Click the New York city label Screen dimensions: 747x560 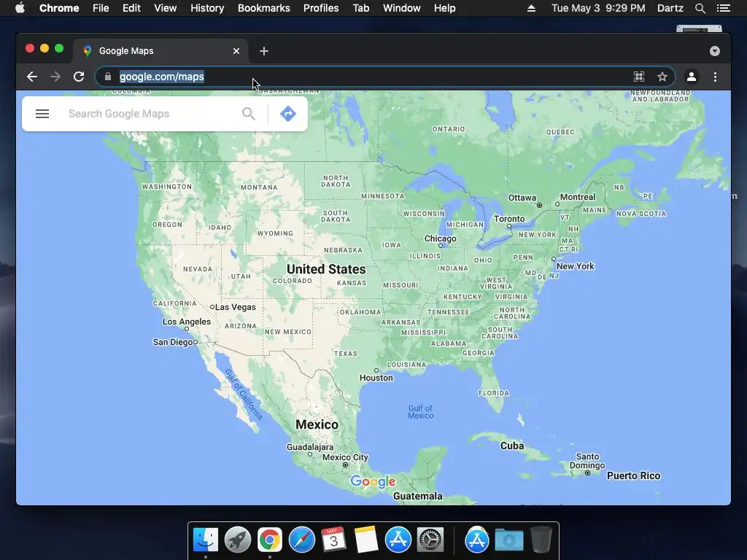(575, 266)
